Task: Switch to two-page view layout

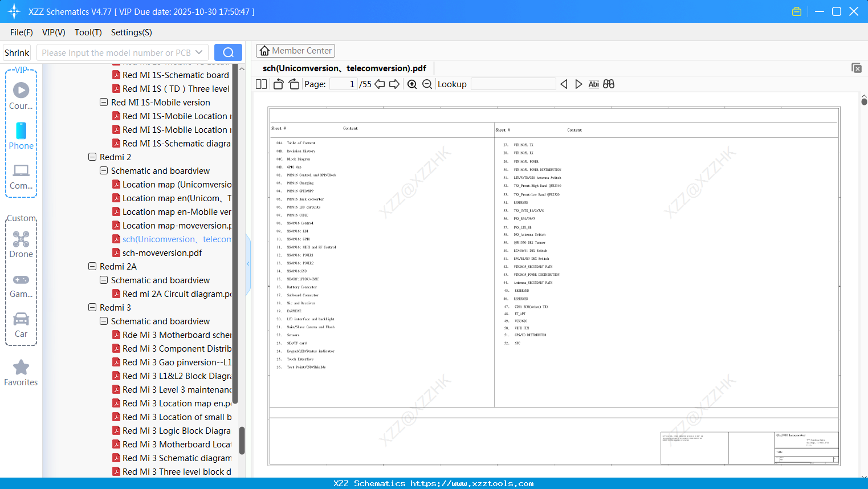Action: (x=261, y=84)
